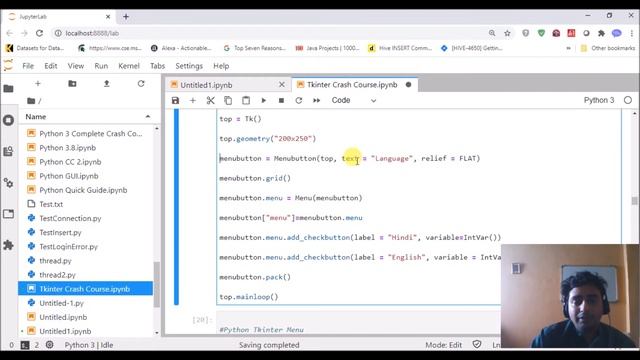Go to root folder breadcrumb icon
The image size is (640, 360).
coord(31,100)
